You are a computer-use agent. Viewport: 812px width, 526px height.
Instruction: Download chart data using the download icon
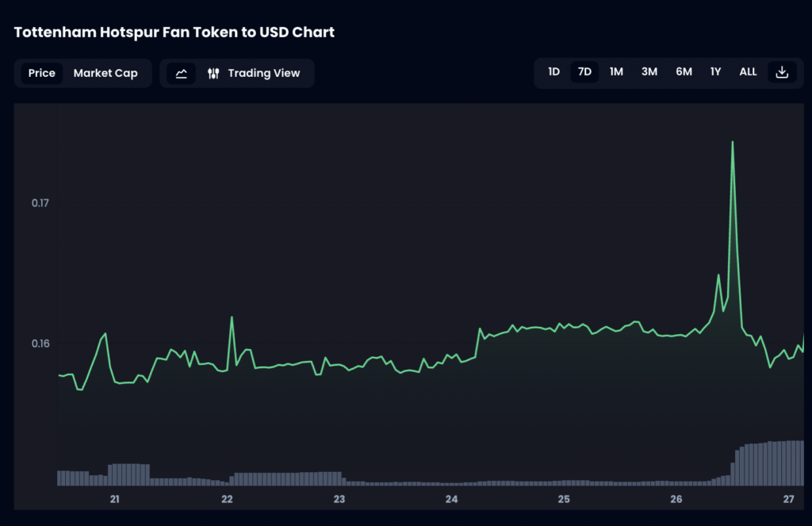pyautogui.click(x=782, y=72)
